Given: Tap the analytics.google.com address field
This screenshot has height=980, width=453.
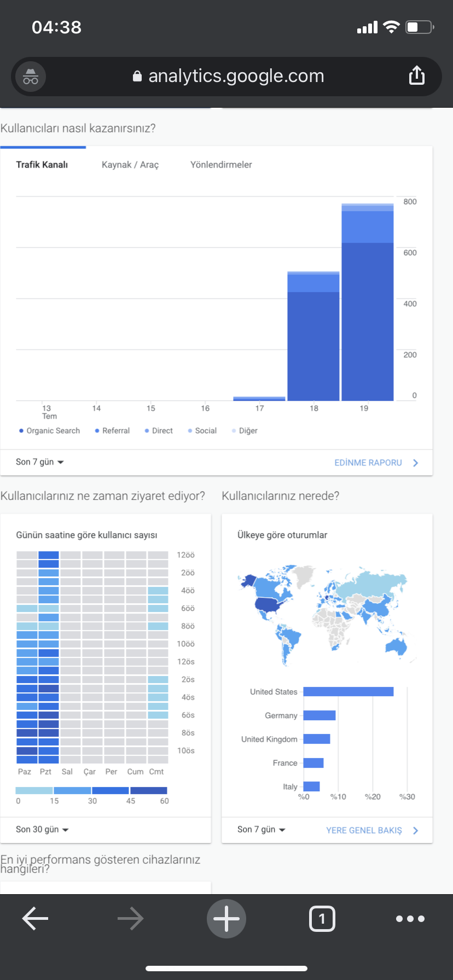Looking at the screenshot, I should pyautogui.click(x=226, y=77).
